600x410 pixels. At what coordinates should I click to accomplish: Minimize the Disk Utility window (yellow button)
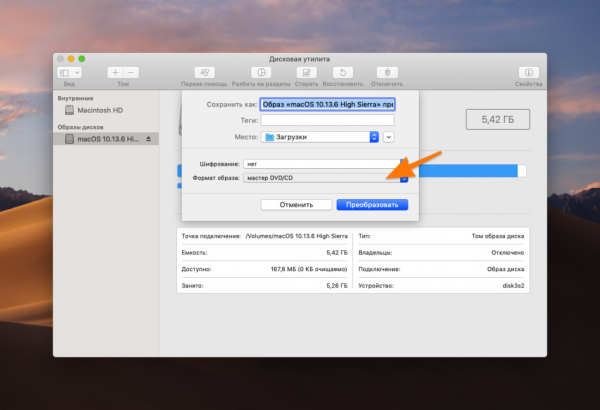(71, 59)
